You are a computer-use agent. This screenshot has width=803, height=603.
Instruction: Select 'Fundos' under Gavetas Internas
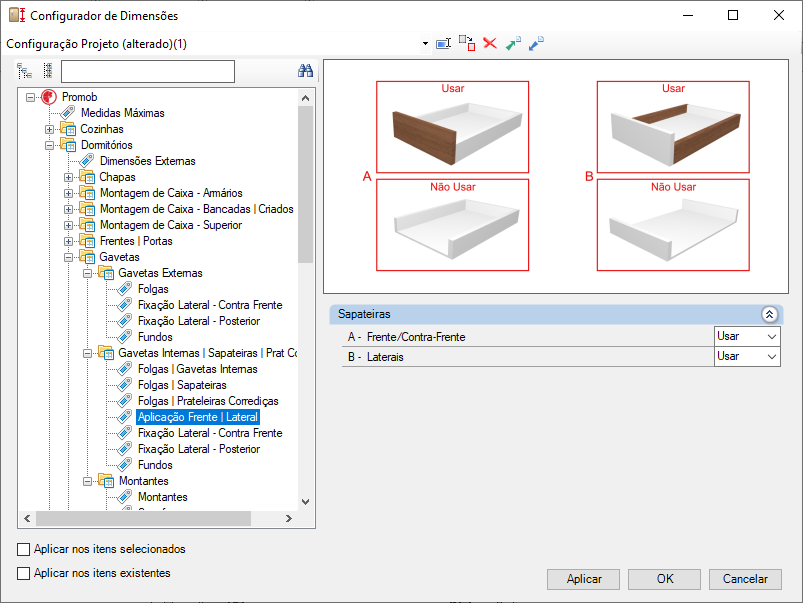155,465
